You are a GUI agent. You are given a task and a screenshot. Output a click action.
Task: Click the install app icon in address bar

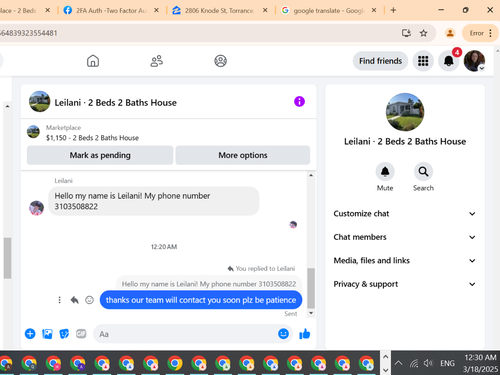point(406,33)
